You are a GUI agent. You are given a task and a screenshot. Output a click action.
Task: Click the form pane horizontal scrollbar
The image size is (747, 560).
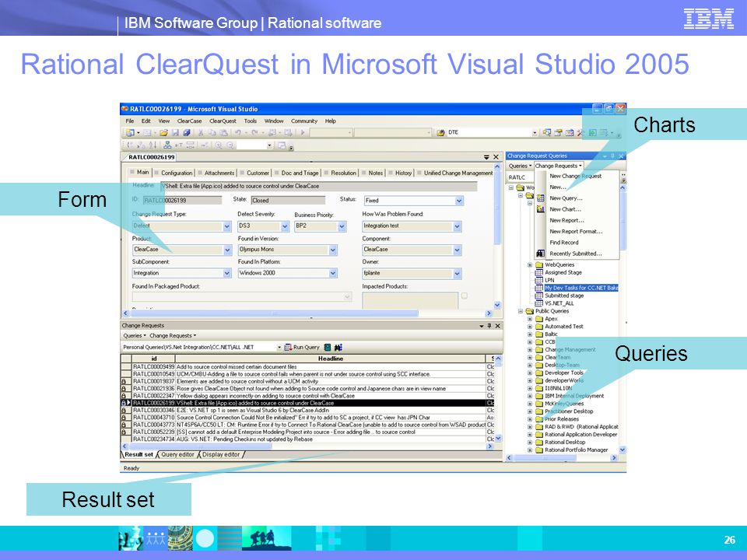coord(307,313)
